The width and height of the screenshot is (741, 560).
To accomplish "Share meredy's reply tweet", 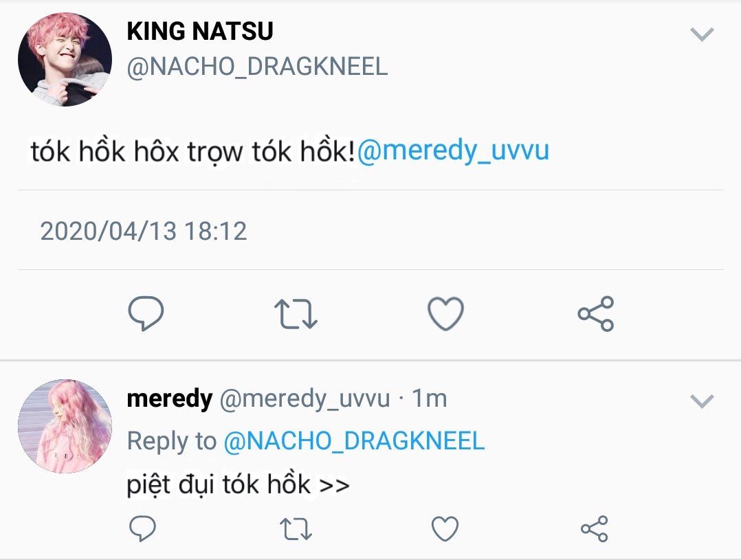I will click(595, 528).
